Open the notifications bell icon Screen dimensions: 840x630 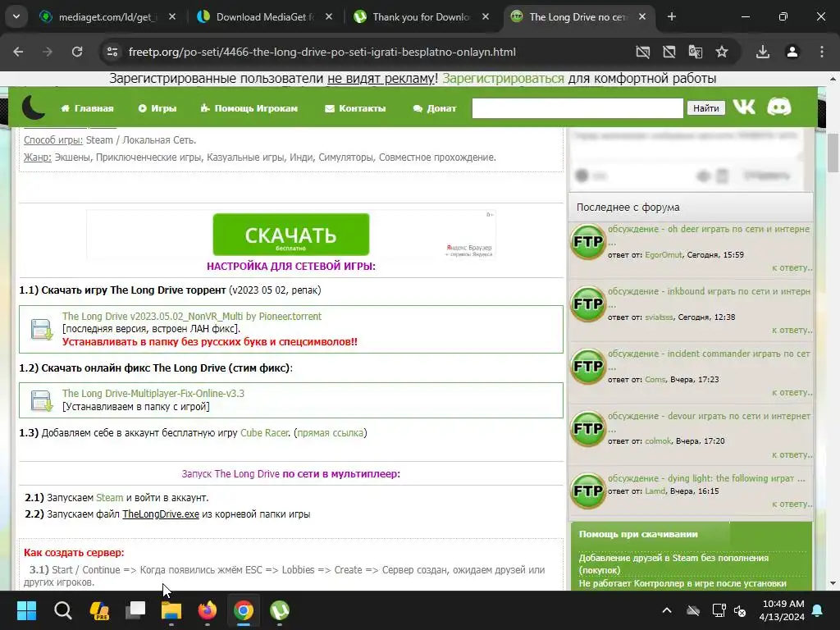(x=818, y=610)
